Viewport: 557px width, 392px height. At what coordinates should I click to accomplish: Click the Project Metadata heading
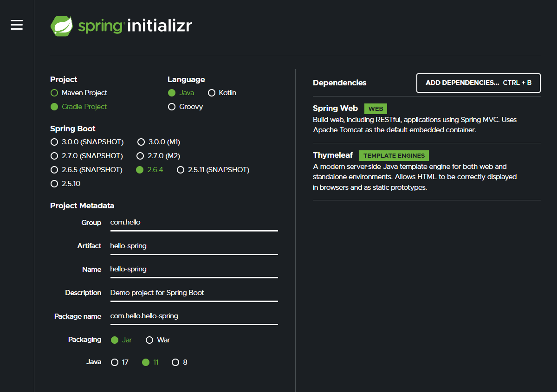82,206
